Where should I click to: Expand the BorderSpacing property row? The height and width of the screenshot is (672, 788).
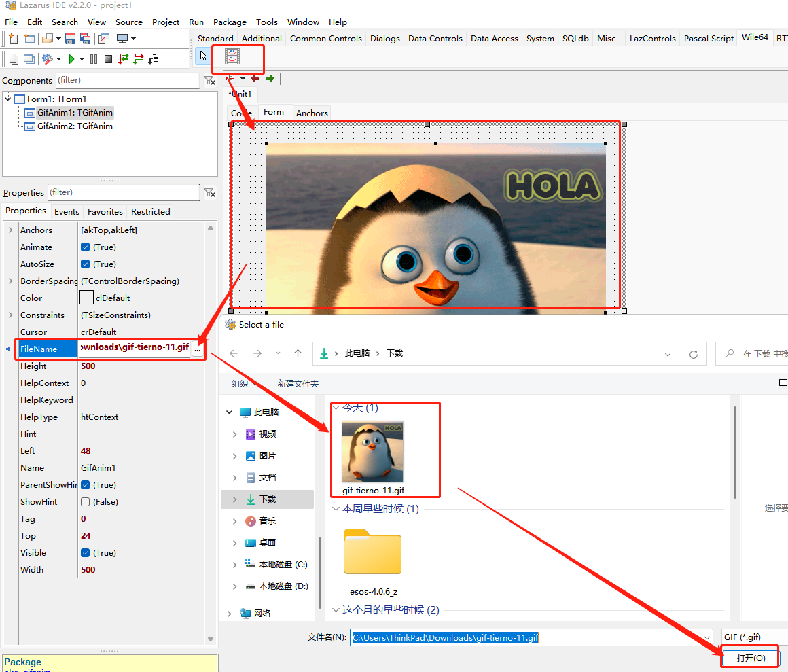tap(11, 281)
